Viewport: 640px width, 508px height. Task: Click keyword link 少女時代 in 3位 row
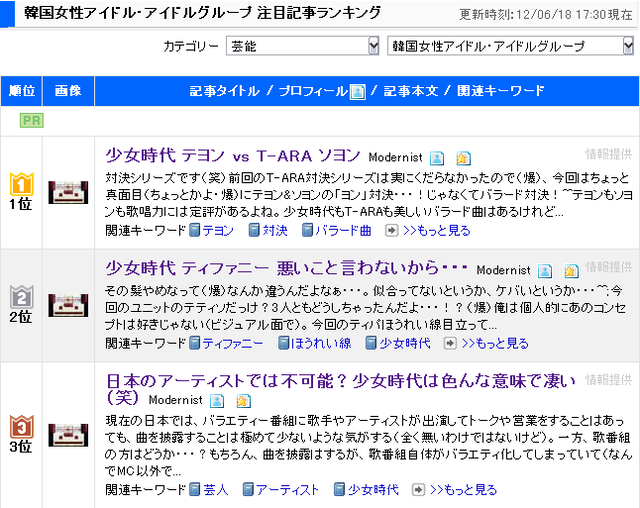click(373, 489)
